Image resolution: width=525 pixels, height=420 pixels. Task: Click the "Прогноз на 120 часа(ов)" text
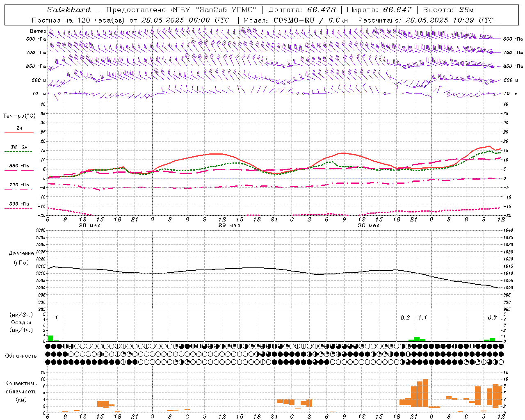tap(79, 20)
